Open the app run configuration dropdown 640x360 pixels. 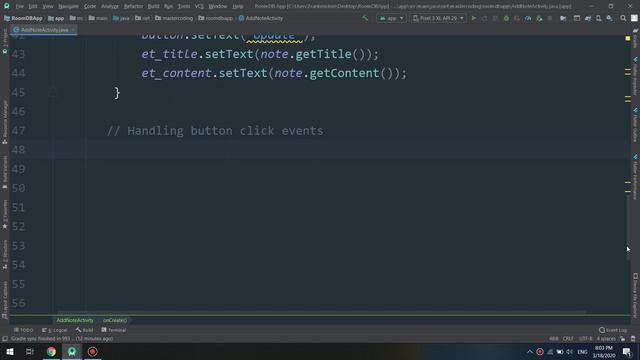point(391,18)
